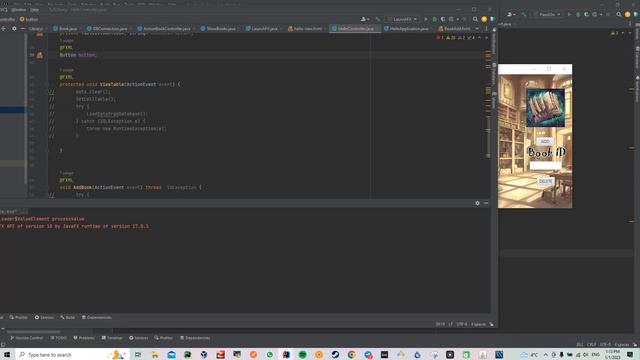Open Task View from the taskbar
This screenshot has width=640, height=360.
[138, 354]
